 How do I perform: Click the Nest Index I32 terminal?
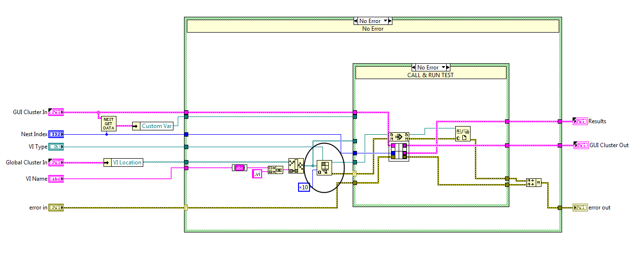tap(56, 135)
